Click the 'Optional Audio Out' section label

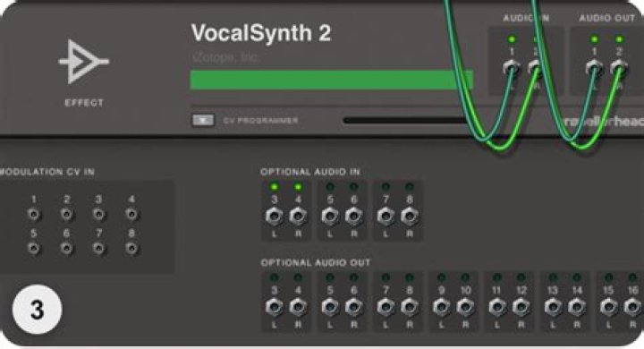coord(316,263)
